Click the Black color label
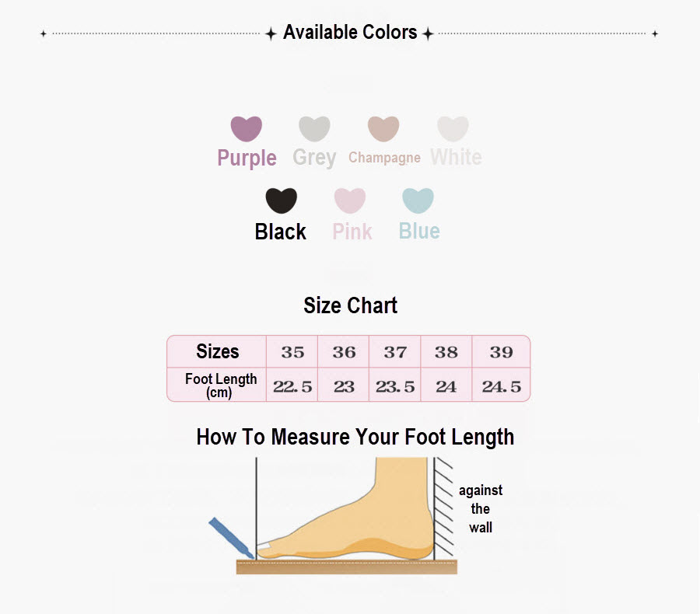700x614 pixels. [280, 232]
